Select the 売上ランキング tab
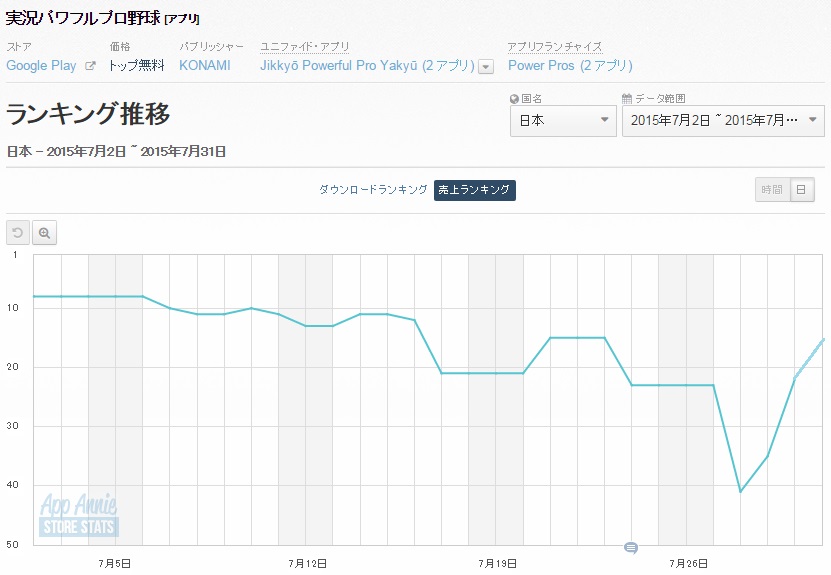This screenshot has height=575, width=831. (474, 190)
